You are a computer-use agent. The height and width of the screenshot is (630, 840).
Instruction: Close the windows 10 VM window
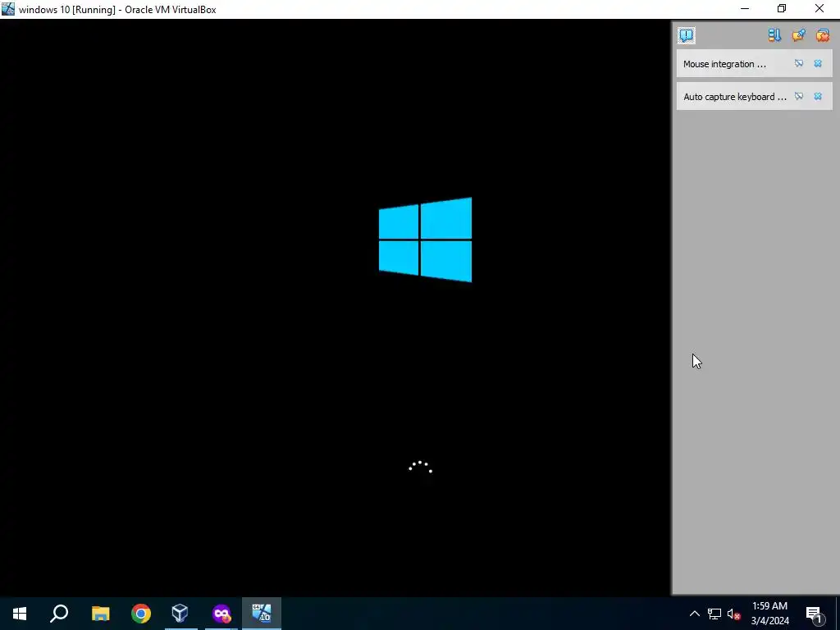click(819, 8)
